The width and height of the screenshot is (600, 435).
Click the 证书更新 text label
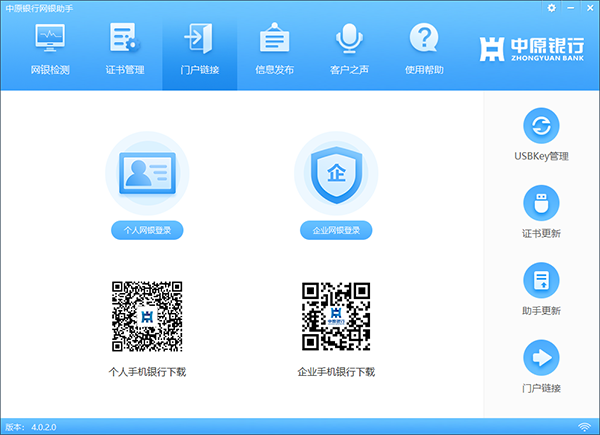click(541, 234)
